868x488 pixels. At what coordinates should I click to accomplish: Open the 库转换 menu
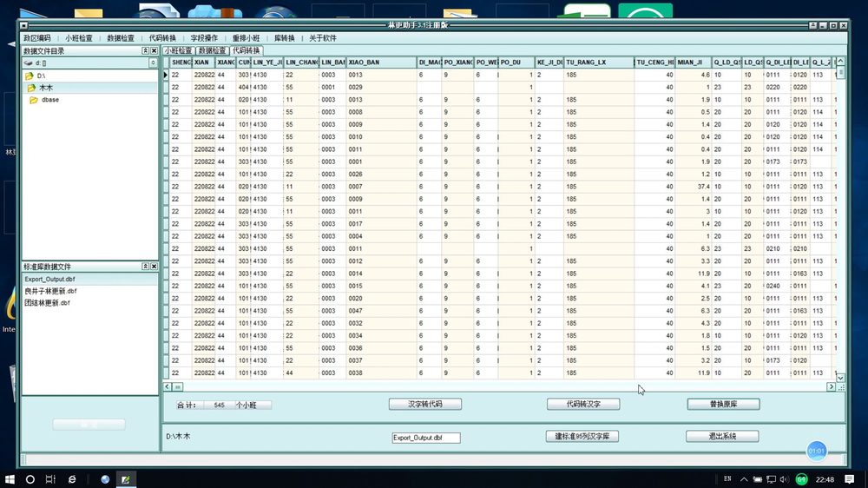click(x=285, y=38)
